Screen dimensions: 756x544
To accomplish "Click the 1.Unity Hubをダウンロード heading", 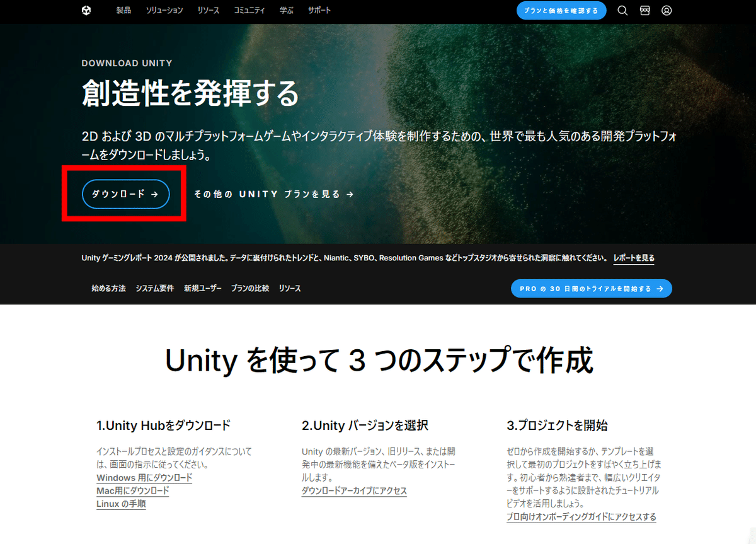I will click(164, 425).
